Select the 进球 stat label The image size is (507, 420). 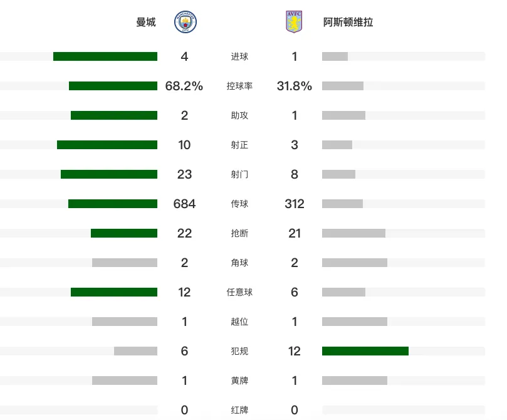(239, 56)
